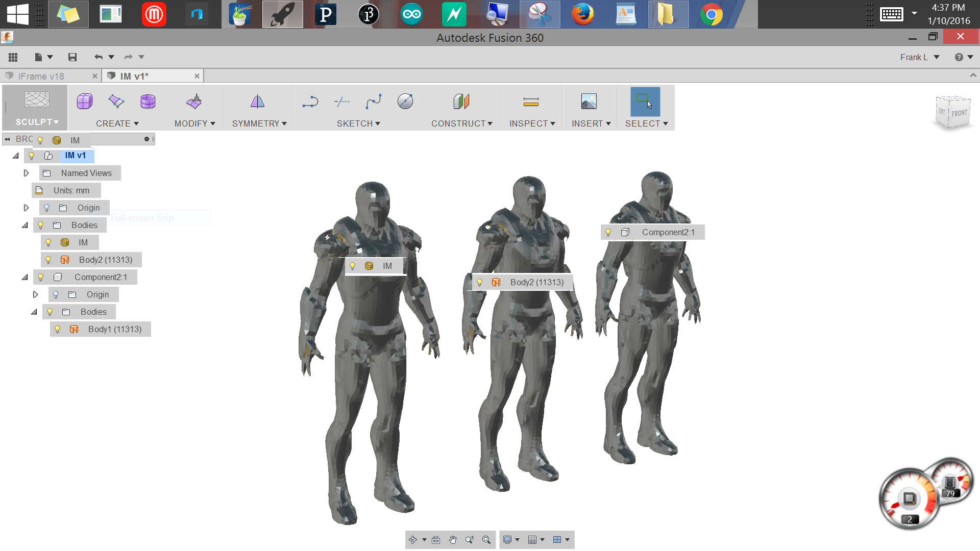Viewport: 980px width, 551px height.
Task: Close the iFrame v18 document tab
Action: (95, 76)
